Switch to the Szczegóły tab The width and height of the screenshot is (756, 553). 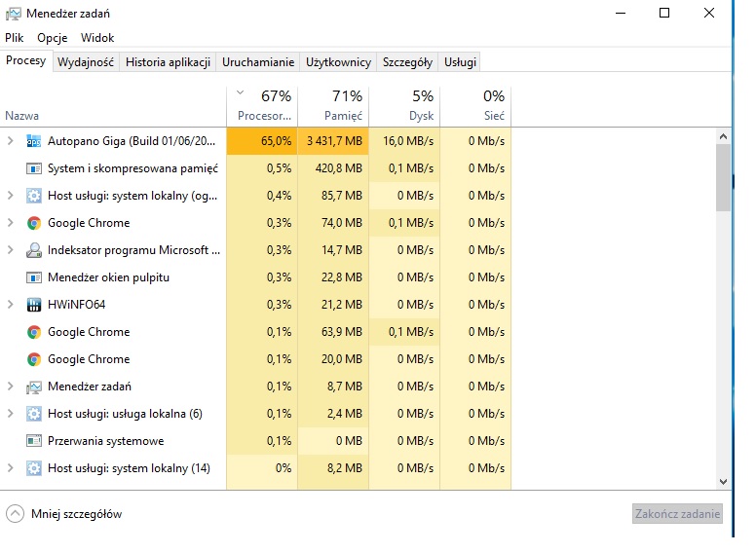(407, 62)
